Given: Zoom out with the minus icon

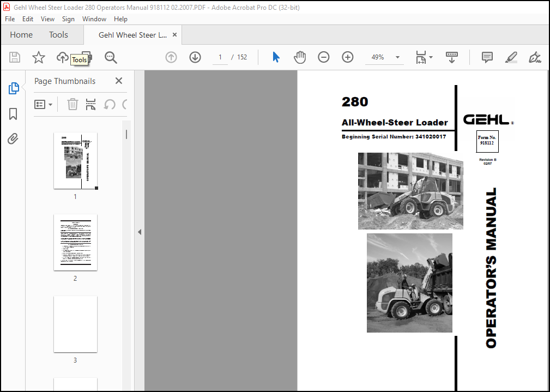Looking at the screenshot, I should [323, 57].
